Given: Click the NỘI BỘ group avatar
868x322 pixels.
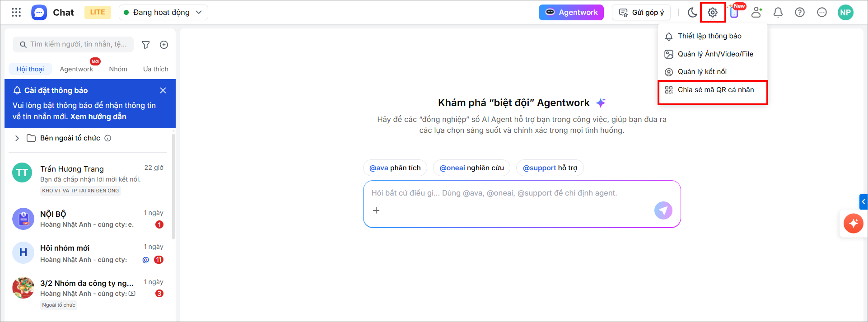Looking at the screenshot, I should pyautogui.click(x=23, y=219).
